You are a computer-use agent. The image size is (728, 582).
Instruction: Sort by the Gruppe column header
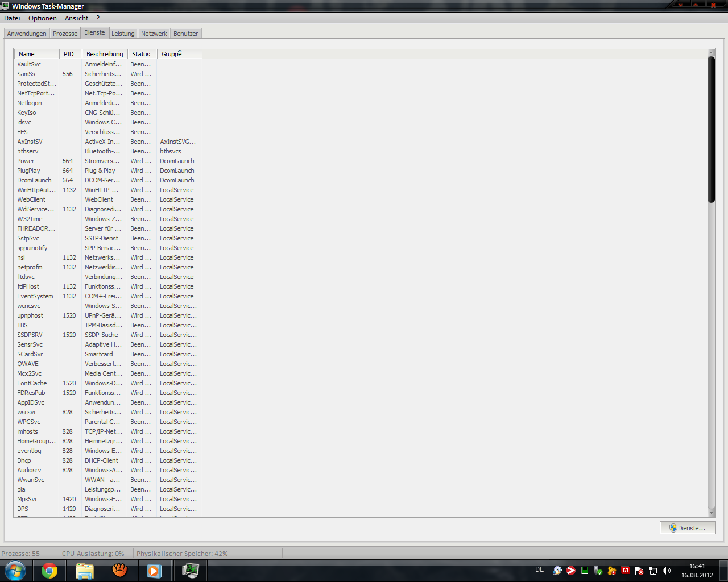[180, 54]
